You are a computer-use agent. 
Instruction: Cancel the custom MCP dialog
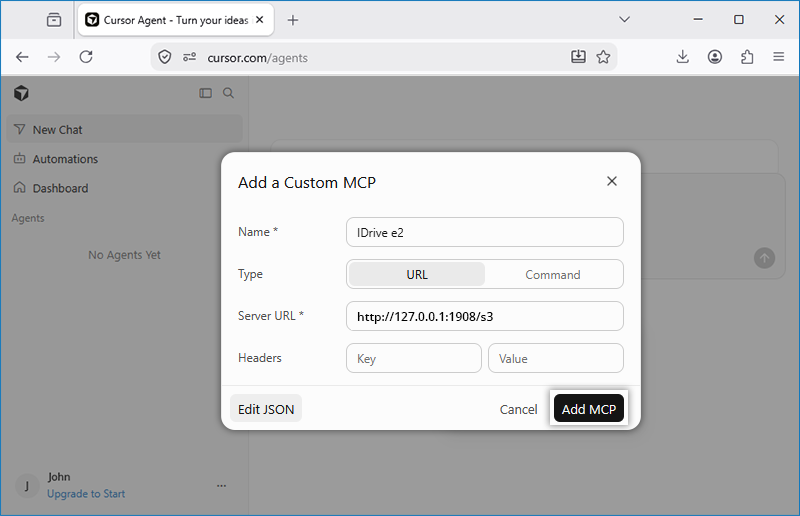tap(518, 409)
